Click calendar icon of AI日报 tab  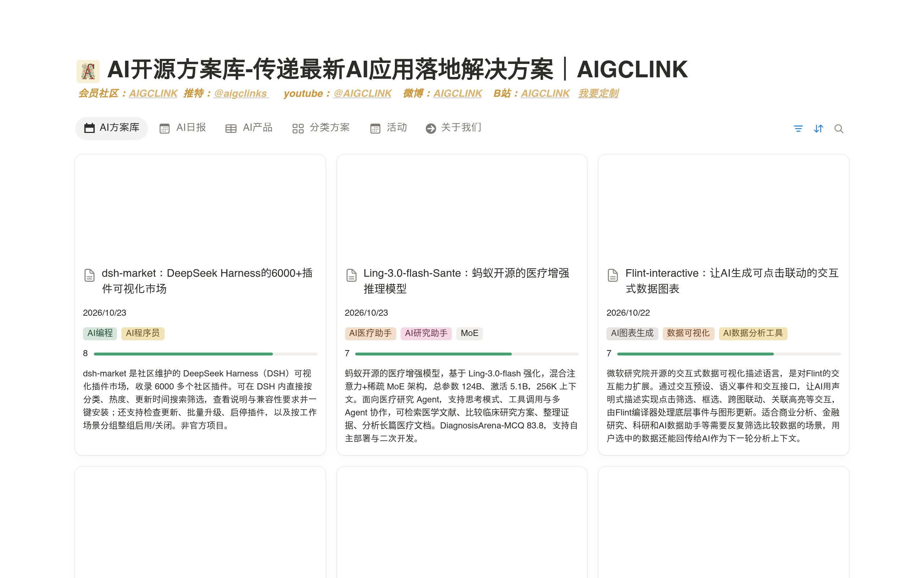pyautogui.click(x=165, y=129)
